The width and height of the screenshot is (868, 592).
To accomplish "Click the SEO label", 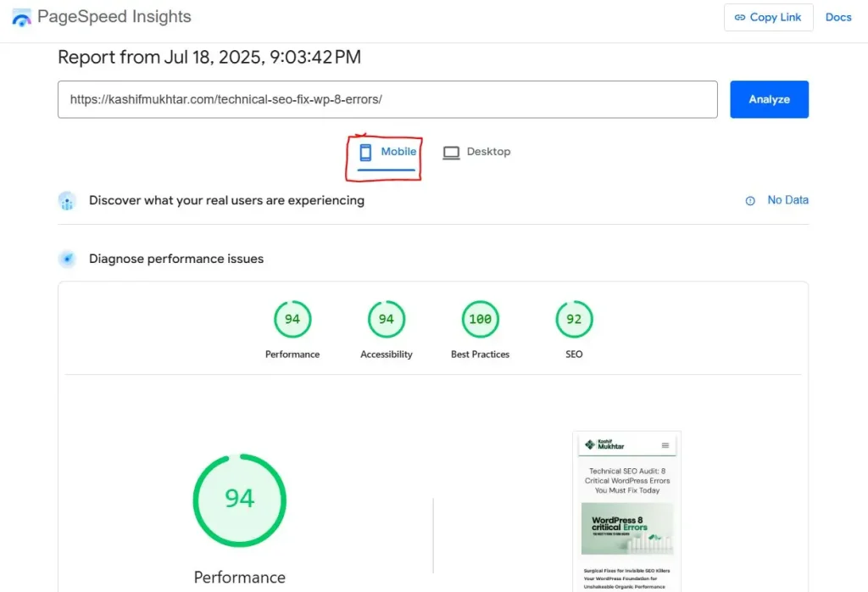I will point(574,355).
